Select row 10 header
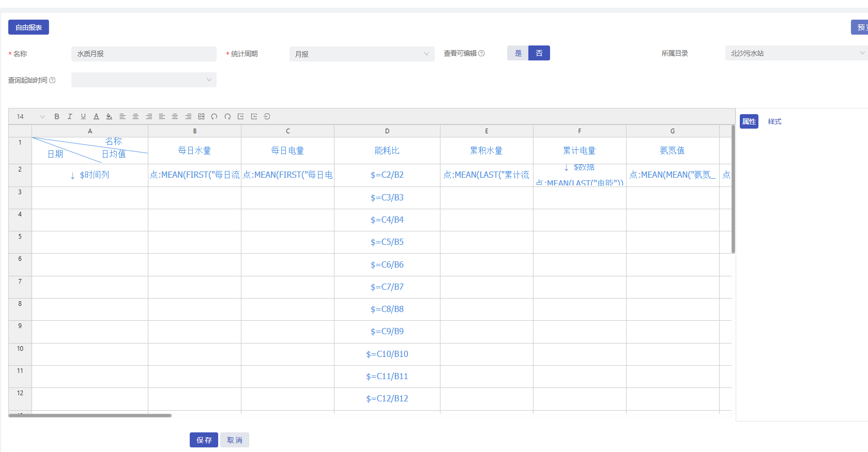Image resolution: width=868 pixels, height=452 pixels. pyautogui.click(x=20, y=354)
